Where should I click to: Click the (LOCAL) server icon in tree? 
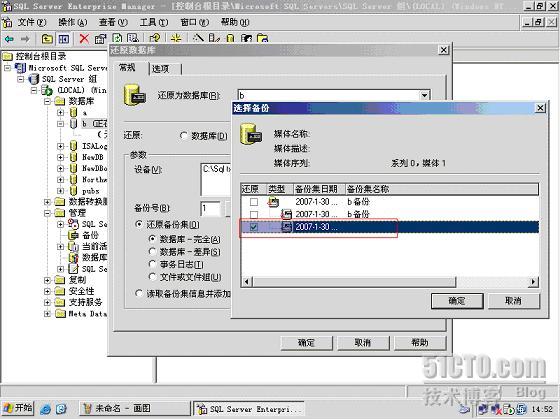coord(47,90)
